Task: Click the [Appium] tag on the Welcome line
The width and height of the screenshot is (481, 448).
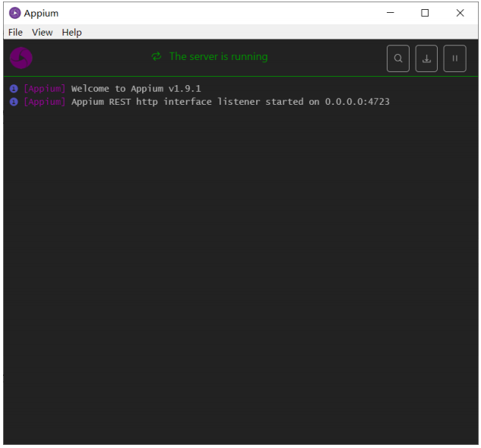Action: click(x=45, y=89)
